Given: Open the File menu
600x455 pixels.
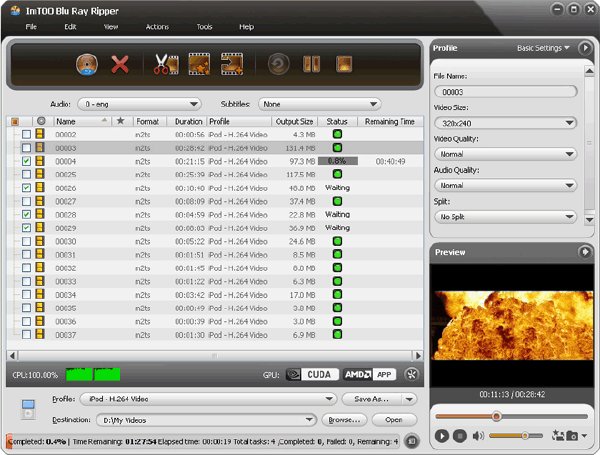Looking at the screenshot, I should tap(31, 26).
